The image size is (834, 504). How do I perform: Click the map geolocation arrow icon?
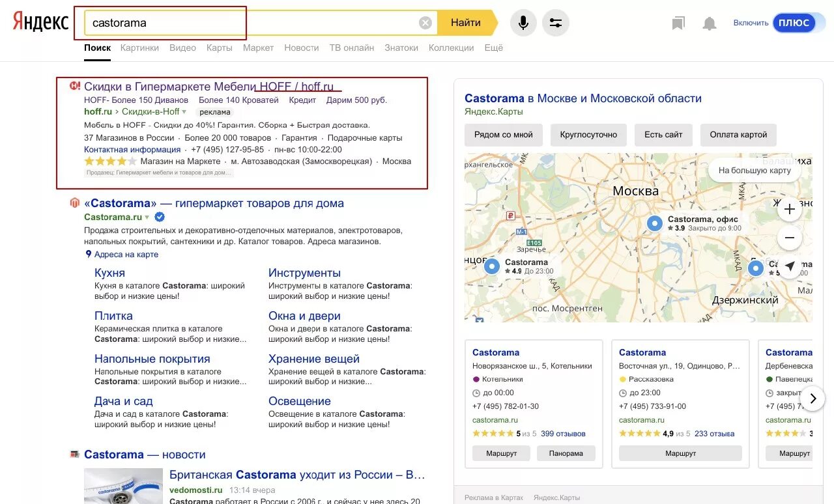[790, 266]
